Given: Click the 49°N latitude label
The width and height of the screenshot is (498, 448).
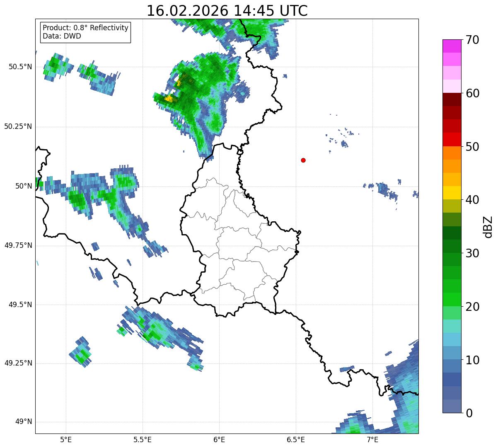Looking at the screenshot, I should 24,421.
